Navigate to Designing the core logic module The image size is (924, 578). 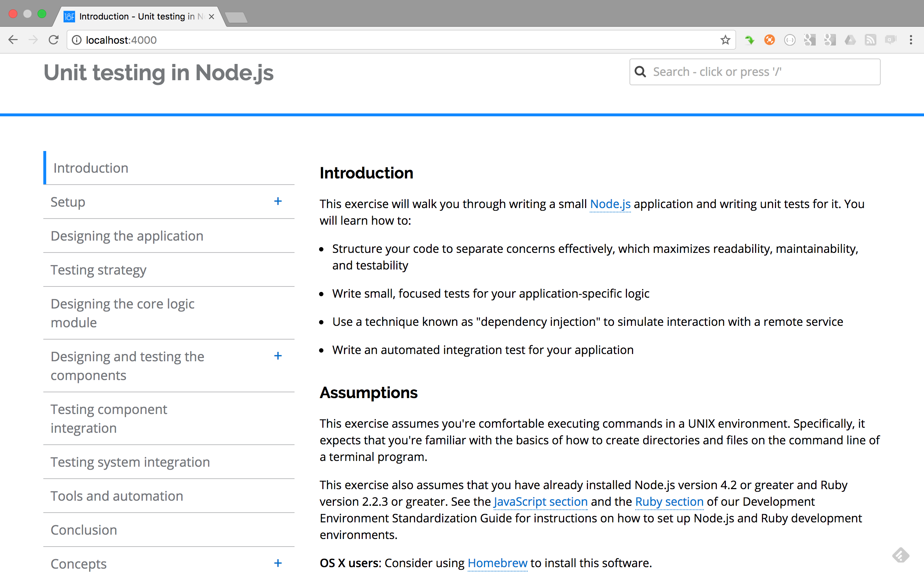pos(123,313)
